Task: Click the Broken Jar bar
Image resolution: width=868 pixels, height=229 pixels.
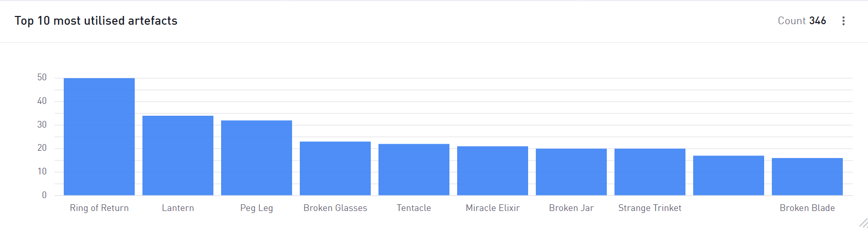Action: (571, 172)
